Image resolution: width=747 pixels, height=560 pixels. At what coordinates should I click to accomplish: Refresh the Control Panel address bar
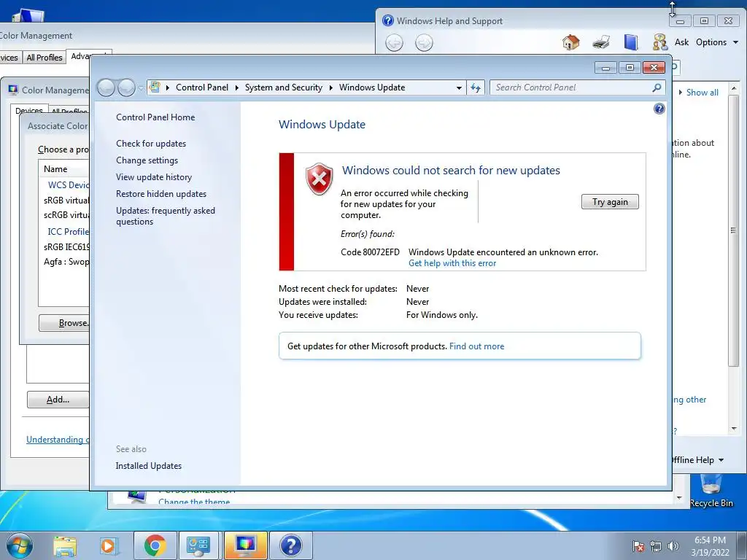tap(476, 87)
